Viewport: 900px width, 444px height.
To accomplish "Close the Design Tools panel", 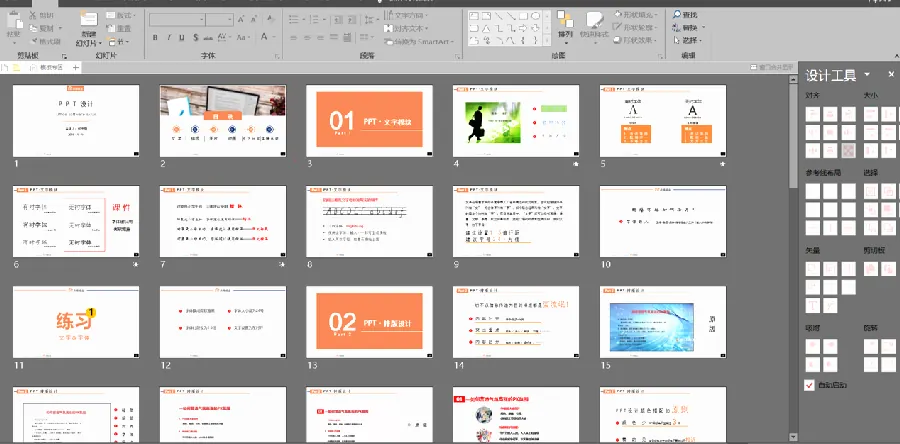I will click(x=891, y=75).
